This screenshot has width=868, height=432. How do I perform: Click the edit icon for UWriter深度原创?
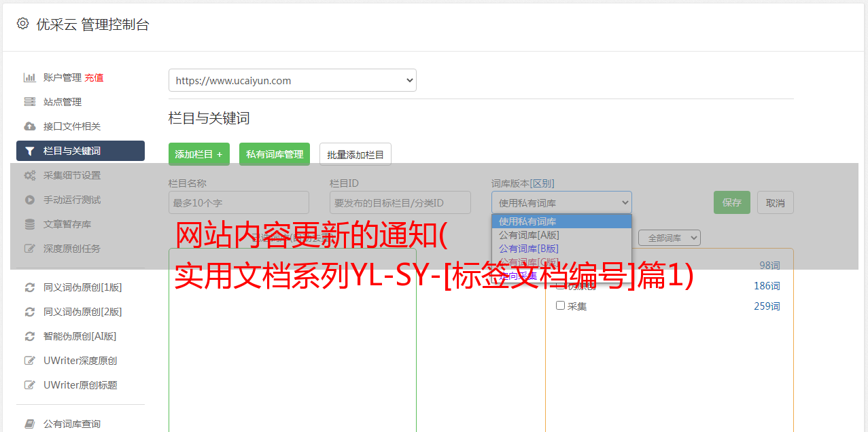click(x=30, y=361)
